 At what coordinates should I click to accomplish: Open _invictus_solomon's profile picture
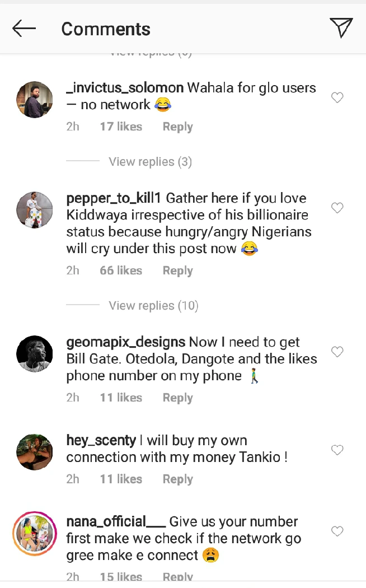(x=35, y=100)
